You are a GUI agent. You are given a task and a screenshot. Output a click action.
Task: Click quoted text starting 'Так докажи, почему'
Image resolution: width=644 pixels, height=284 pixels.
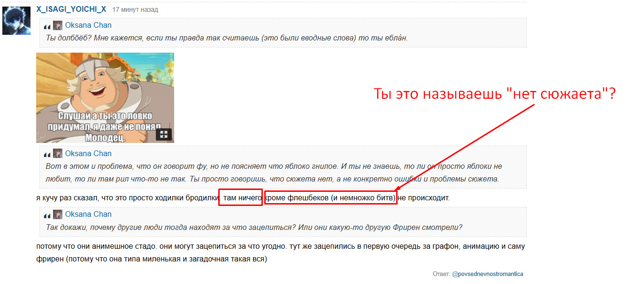[x=254, y=228]
